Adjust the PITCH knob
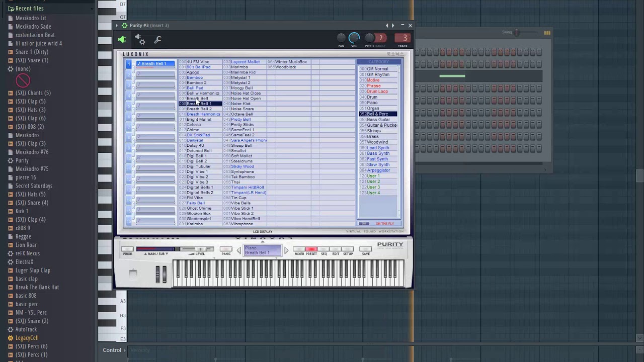 pyautogui.click(x=369, y=38)
